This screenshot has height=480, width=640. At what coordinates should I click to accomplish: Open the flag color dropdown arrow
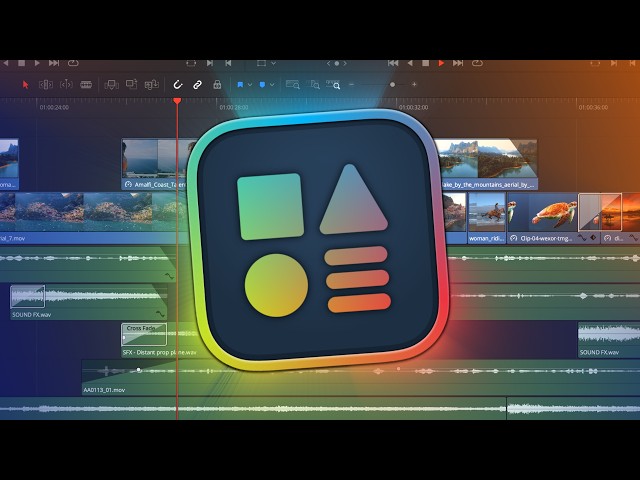[250, 84]
